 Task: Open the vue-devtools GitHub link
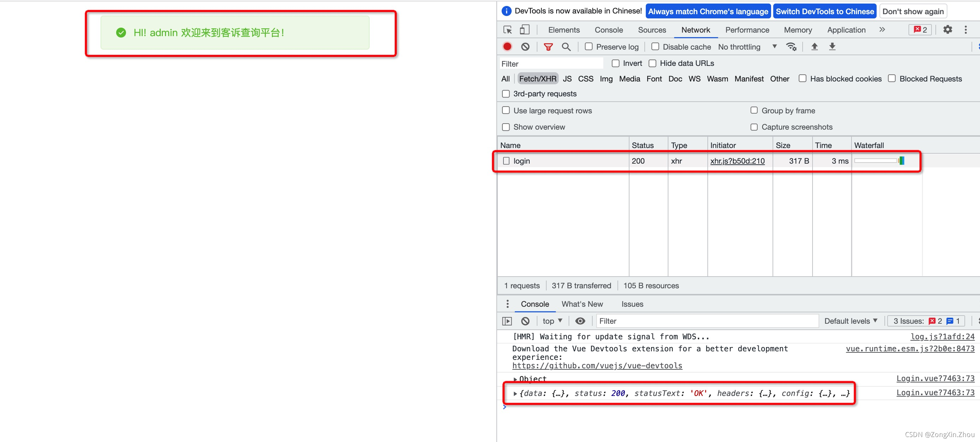click(597, 365)
